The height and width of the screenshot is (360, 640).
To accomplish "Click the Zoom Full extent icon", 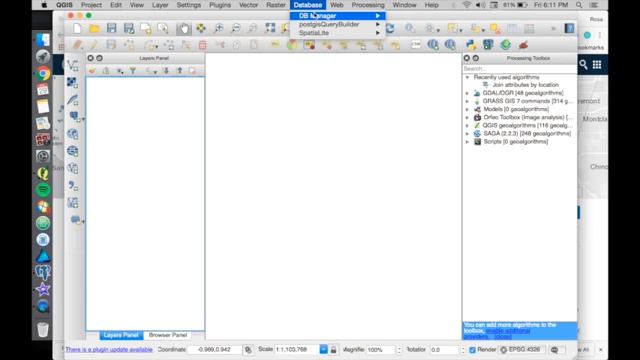I will coord(270,28).
